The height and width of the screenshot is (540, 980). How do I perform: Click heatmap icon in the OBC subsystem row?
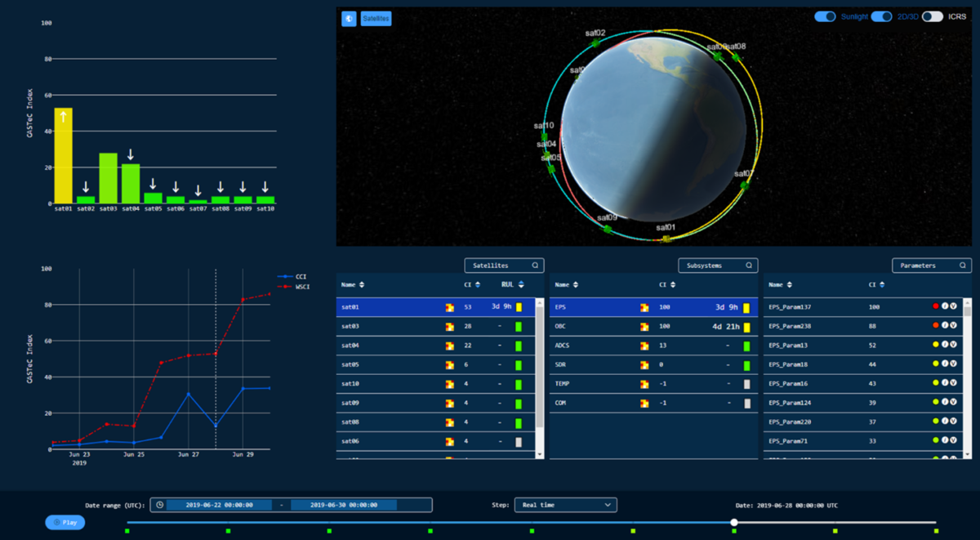pos(644,327)
